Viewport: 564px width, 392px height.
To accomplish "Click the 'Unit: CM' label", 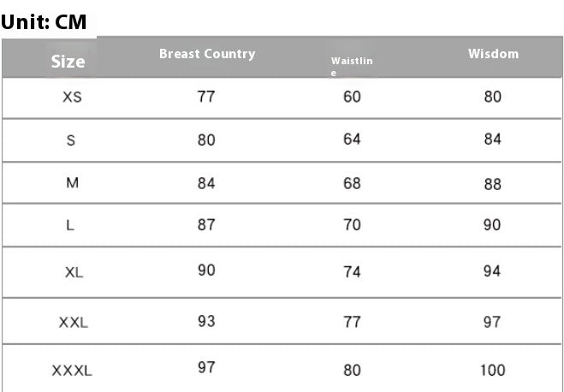I will 45,21.
